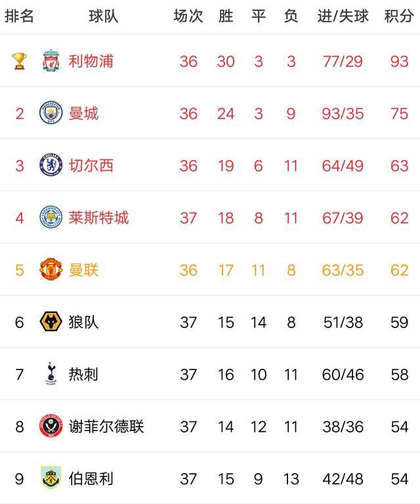Click the 进/失球 column header
Image resolution: width=420 pixels, height=504 pixels.
pyautogui.click(x=343, y=16)
